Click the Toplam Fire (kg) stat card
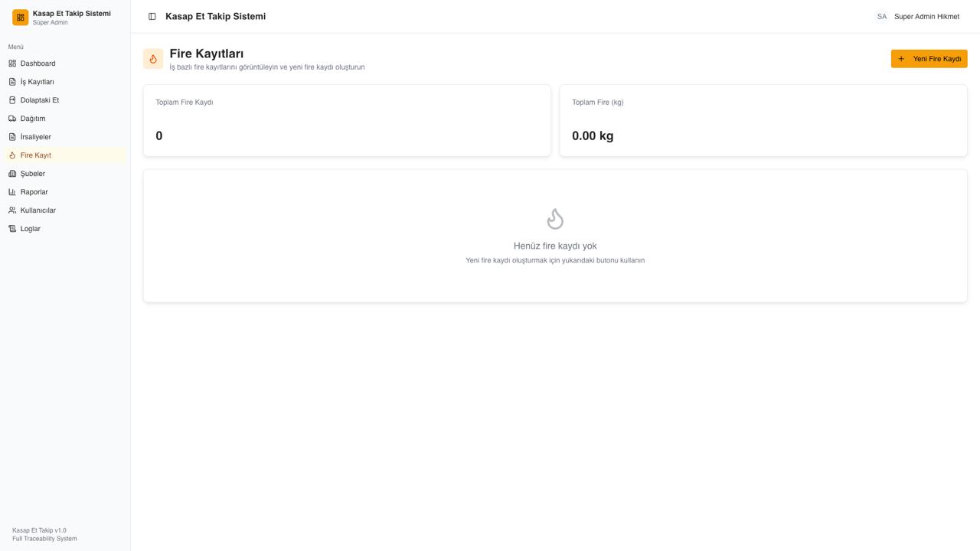This screenshot has width=980, height=551. click(x=763, y=120)
